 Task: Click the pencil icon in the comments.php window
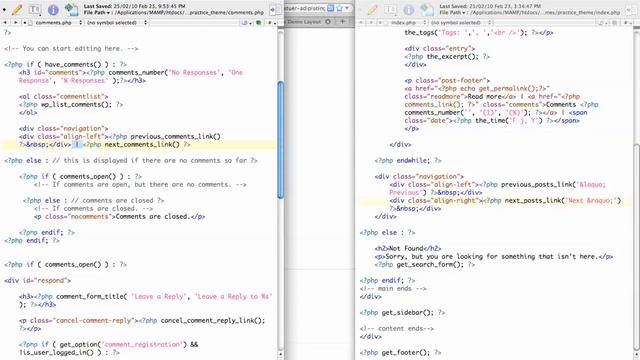17,9
